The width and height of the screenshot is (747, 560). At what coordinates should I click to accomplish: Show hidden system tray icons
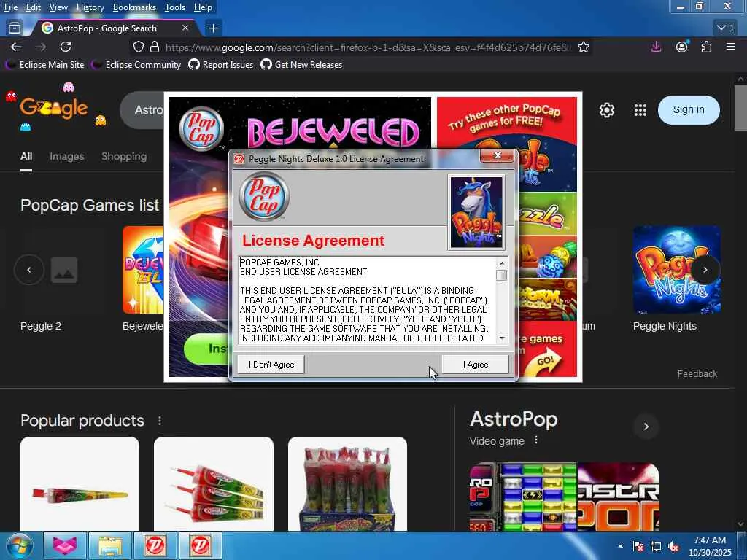pyautogui.click(x=620, y=546)
